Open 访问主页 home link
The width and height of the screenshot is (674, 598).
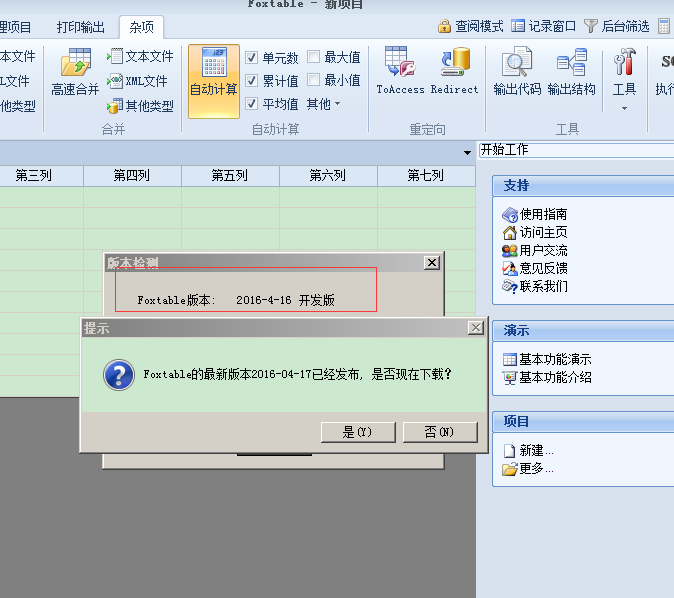tap(535, 232)
